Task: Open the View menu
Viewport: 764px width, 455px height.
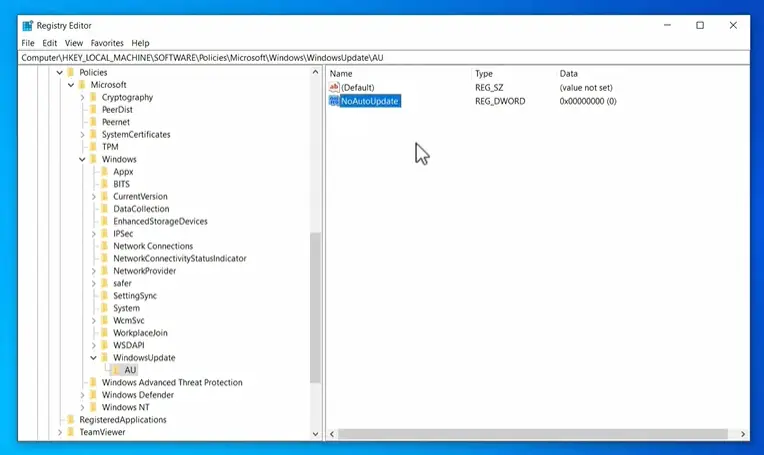Action: tap(74, 43)
